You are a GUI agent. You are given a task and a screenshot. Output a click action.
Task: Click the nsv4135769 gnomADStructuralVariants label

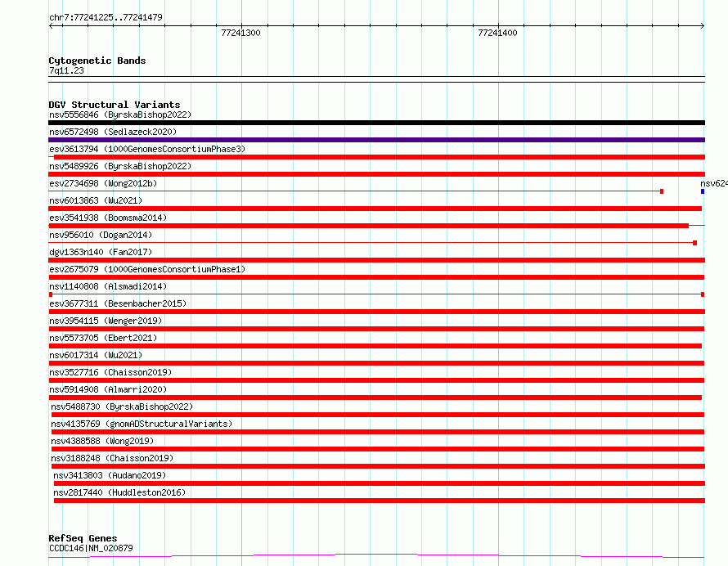(142, 424)
